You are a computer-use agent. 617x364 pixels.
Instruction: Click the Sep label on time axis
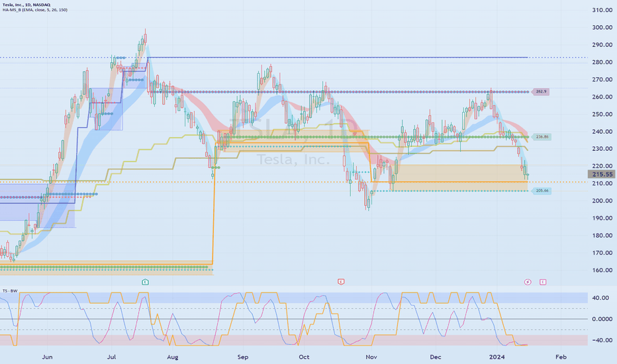coord(243,357)
